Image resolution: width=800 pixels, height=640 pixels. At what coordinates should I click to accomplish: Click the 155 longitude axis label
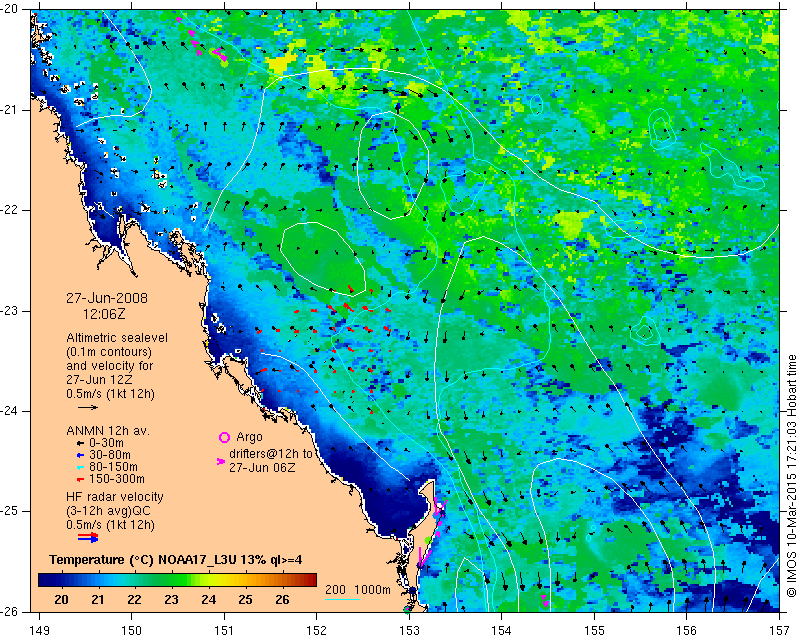click(x=594, y=631)
